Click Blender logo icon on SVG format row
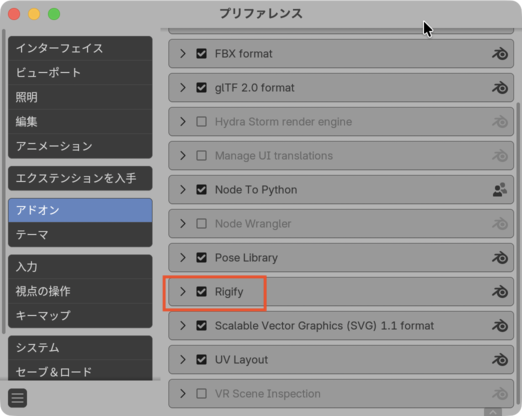The width and height of the screenshot is (522, 416). [500, 326]
